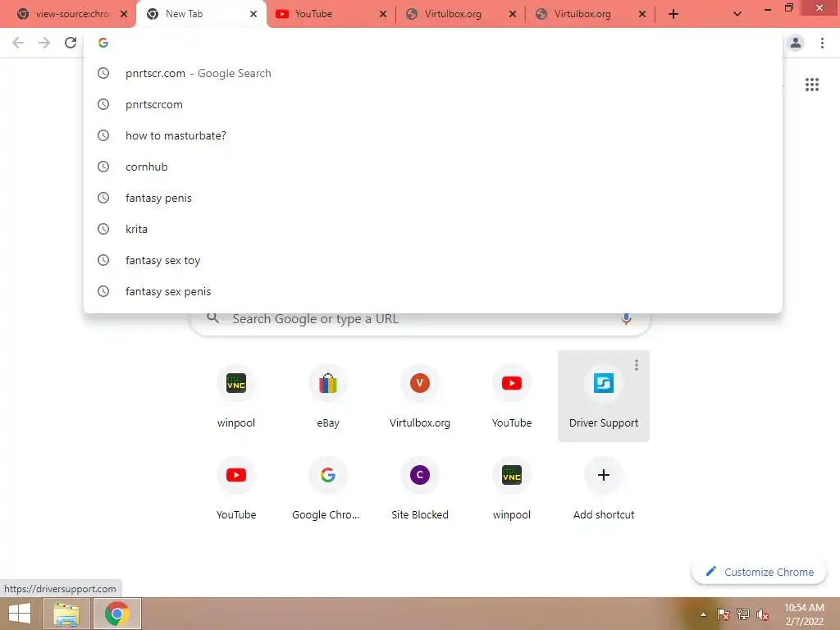Open the tab search dropdown arrow
The width and height of the screenshot is (840, 630).
[737, 14]
